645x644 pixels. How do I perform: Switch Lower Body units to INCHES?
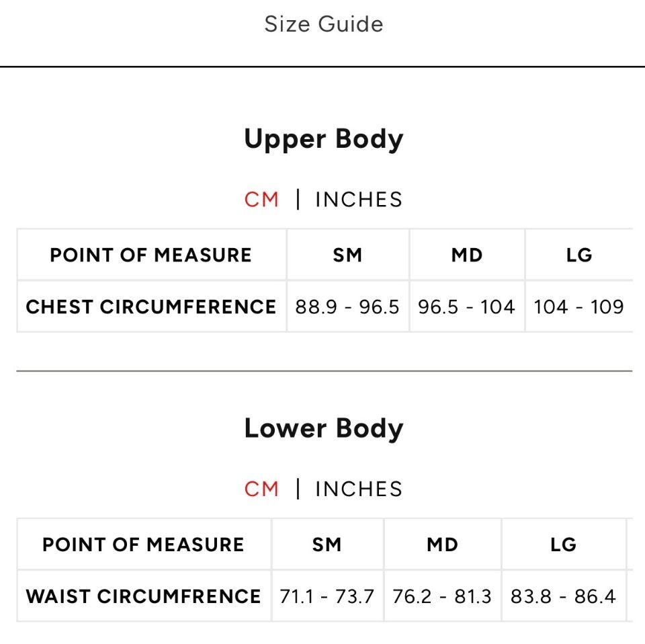358,489
